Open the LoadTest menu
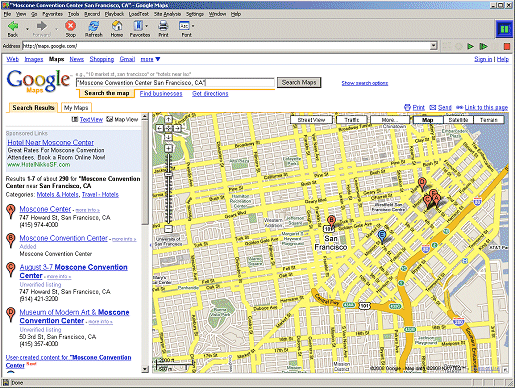Image resolution: width=515 pixels, height=388 pixels. pos(138,14)
